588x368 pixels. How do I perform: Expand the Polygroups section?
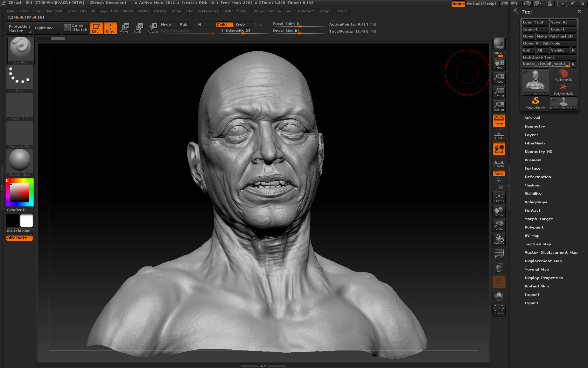pyautogui.click(x=535, y=202)
